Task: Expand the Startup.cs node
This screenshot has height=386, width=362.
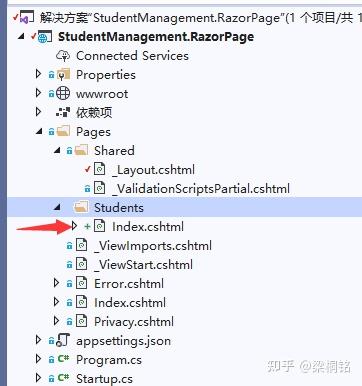Action: (x=39, y=378)
